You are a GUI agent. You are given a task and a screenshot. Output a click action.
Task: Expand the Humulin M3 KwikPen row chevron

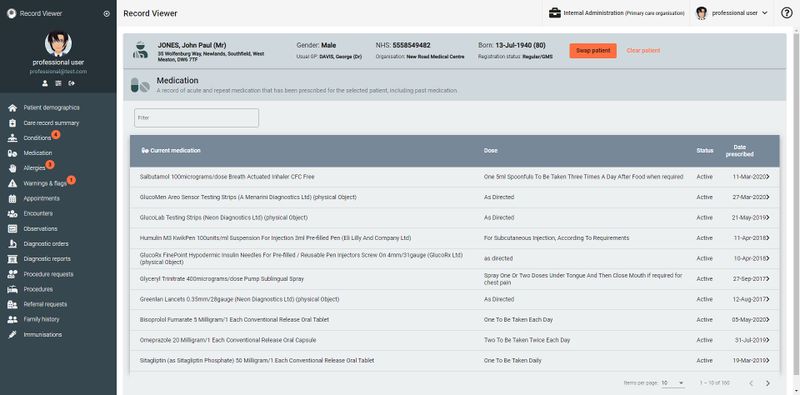768,238
